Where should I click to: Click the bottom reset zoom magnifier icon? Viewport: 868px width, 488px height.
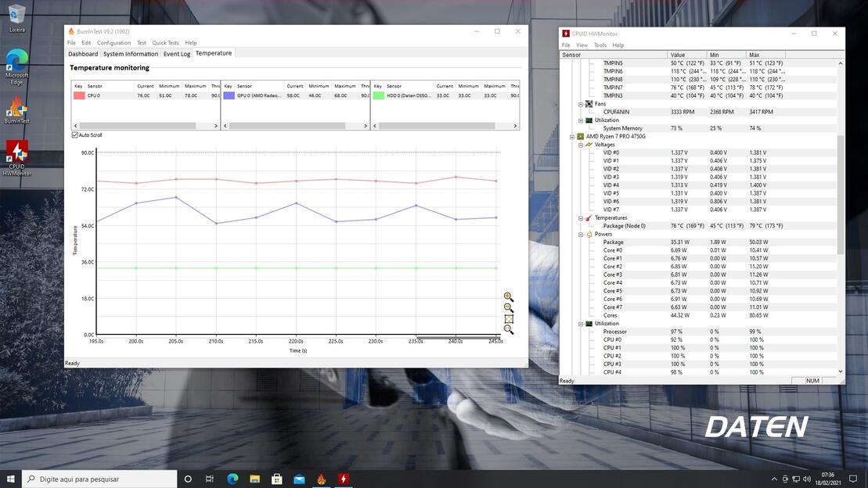(508, 329)
